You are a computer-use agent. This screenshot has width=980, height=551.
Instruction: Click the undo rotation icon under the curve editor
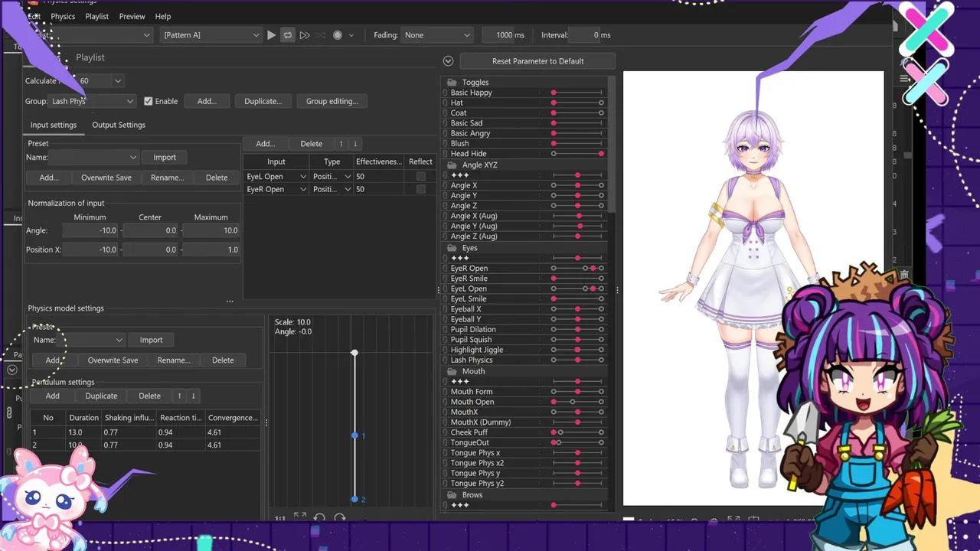[x=319, y=518]
